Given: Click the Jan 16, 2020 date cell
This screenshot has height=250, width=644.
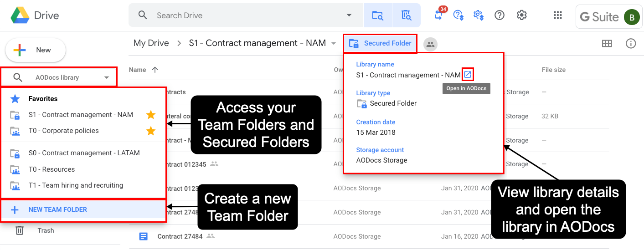Looking at the screenshot, I should pyautogui.click(x=459, y=236).
